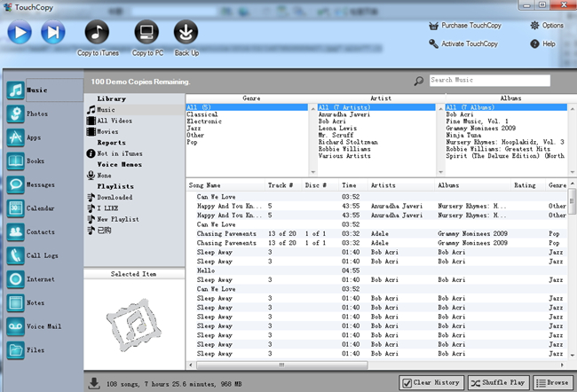
Task: Skip to the next track
Action: tap(52, 33)
